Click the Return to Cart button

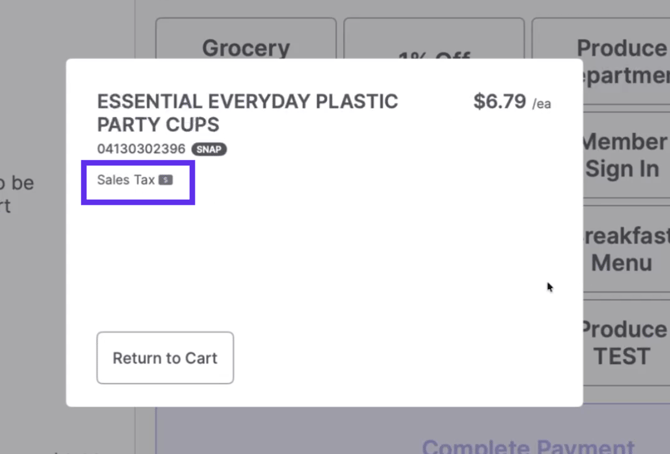pos(165,358)
